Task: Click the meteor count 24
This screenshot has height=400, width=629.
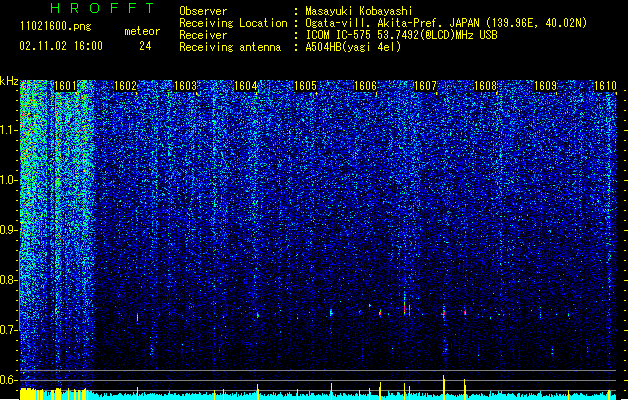Action: pyautogui.click(x=145, y=46)
